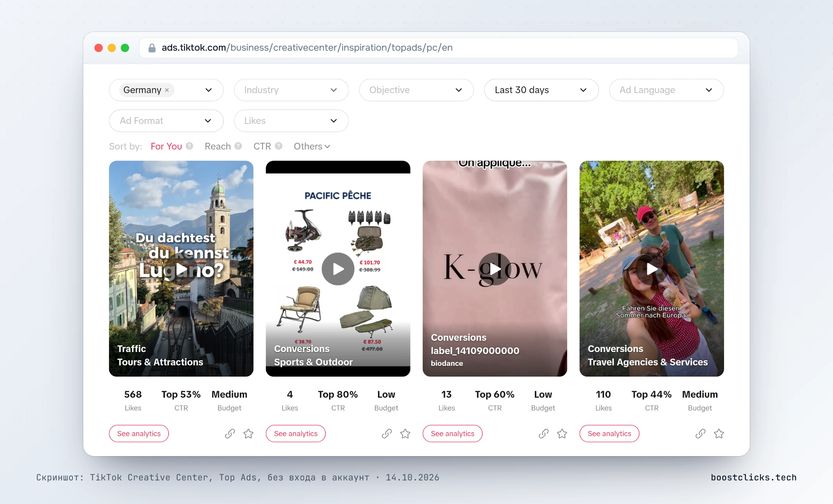Click the address bar lock icon
The width and height of the screenshot is (833, 504).
152,48
